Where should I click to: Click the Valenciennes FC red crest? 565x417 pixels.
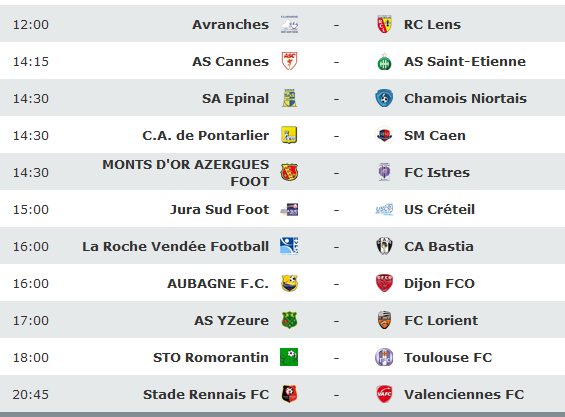(384, 394)
